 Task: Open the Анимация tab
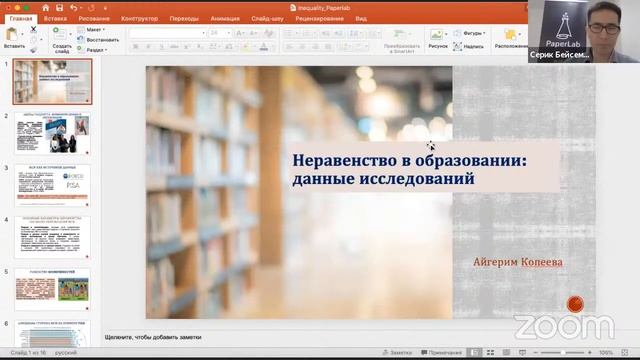[x=225, y=19]
